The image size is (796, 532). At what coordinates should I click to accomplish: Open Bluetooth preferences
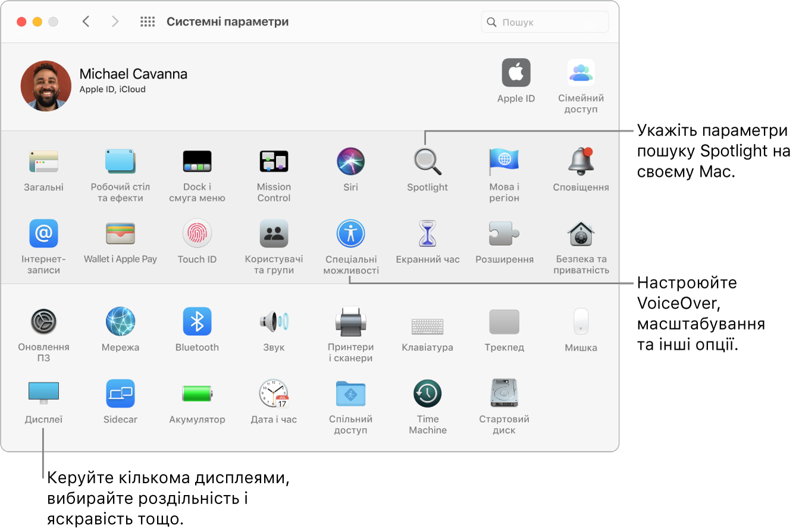tap(197, 322)
